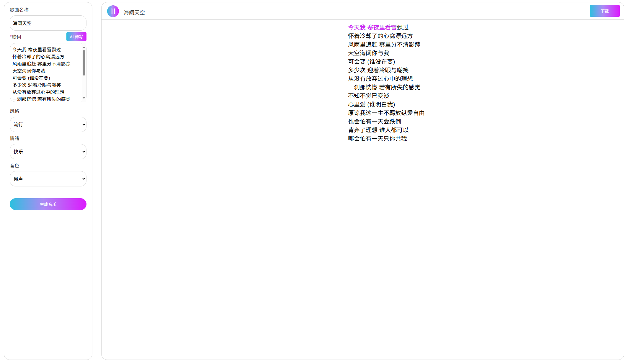
Task: Click lyric line 哪会怕有一天只你共我
Action: [377, 139]
